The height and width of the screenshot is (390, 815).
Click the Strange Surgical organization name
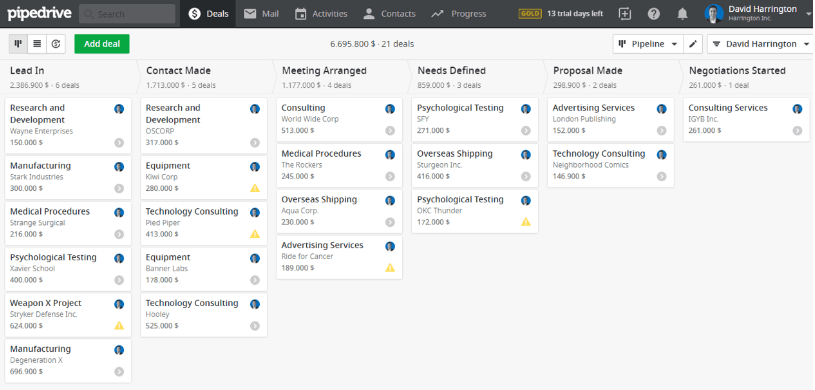click(x=37, y=223)
